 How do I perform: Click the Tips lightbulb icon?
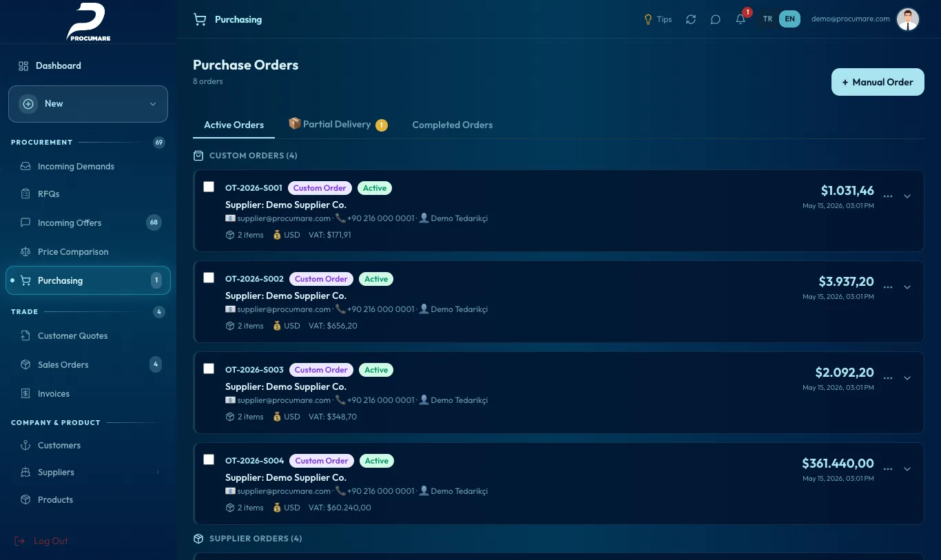(648, 19)
